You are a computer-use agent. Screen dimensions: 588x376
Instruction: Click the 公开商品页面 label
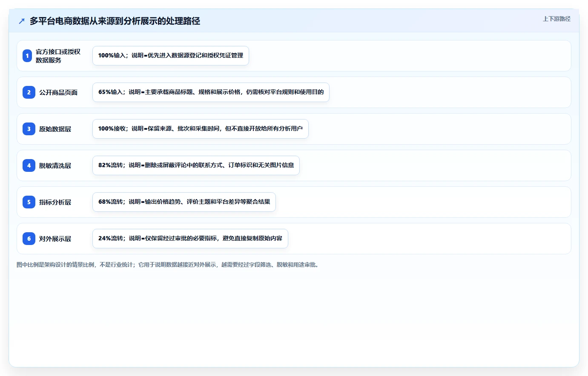[58, 92]
